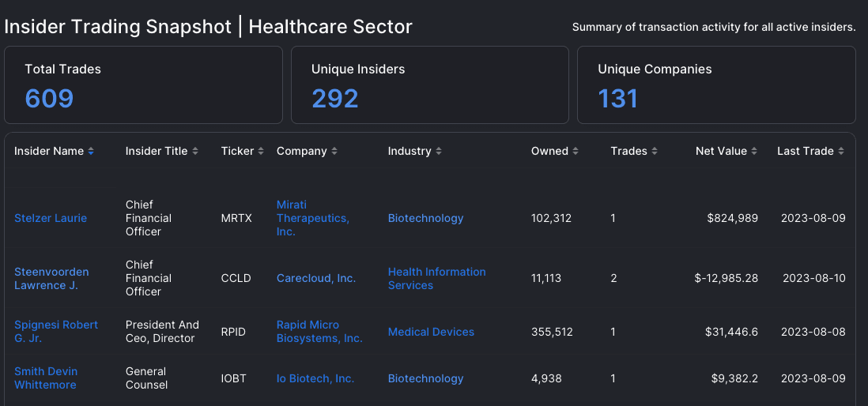Select the Unique Insiders 292 card
This screenshot has width=868, height=406.
coord(429,85)
